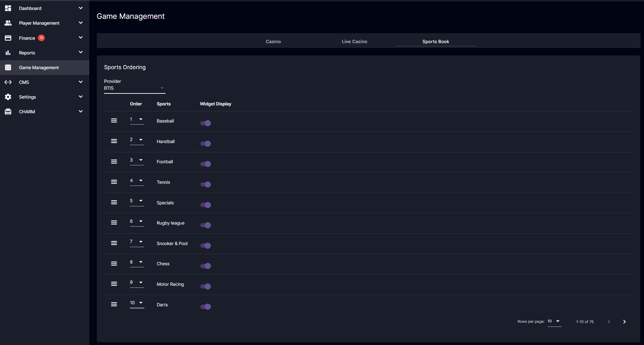Screen dimensions: 644x345
Task: Click the drag handle for Rugby league row
Action: [114, 222]
